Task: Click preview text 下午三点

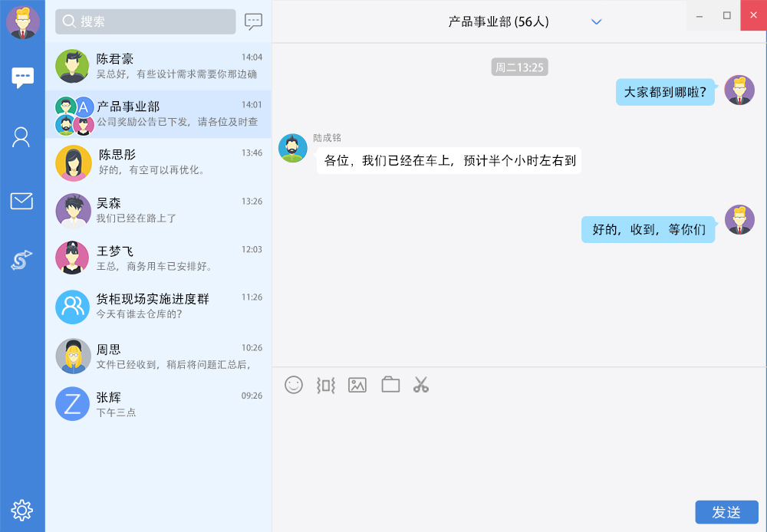Action: pos(116,412)
